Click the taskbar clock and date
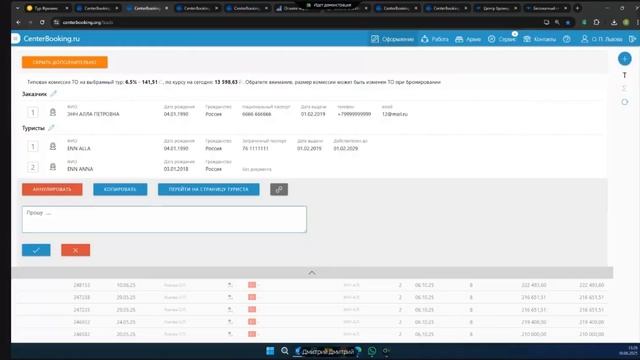Viewport: 640px width, 360px height. 628,351
